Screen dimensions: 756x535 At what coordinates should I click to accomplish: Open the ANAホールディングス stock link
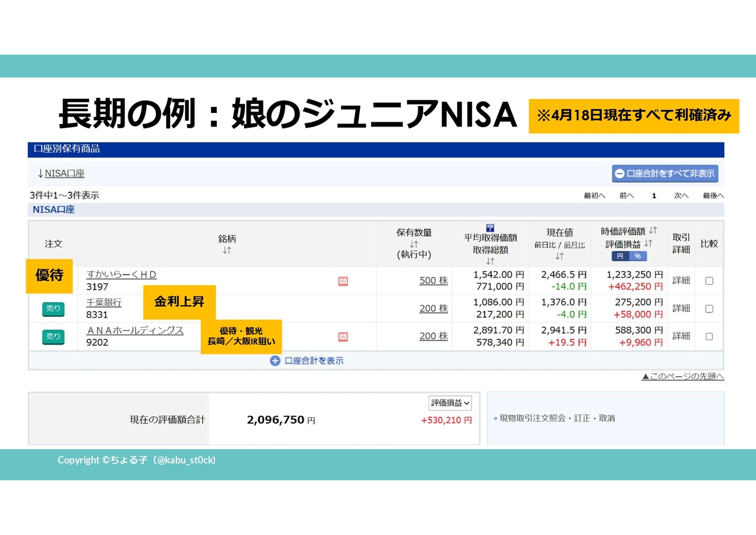coord(135,330)
